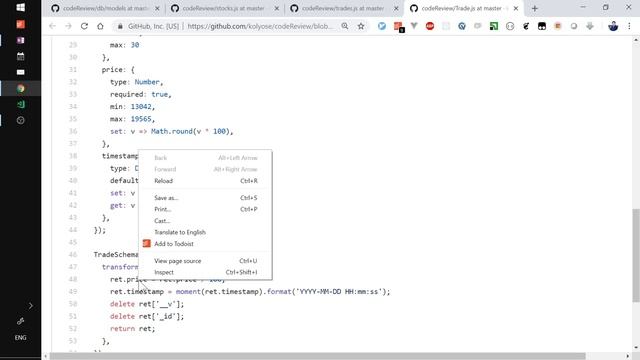Viewport: 640px width, 360px height.
Task: Select Chrome in the taskbar
Action: (x=20, y=88)
